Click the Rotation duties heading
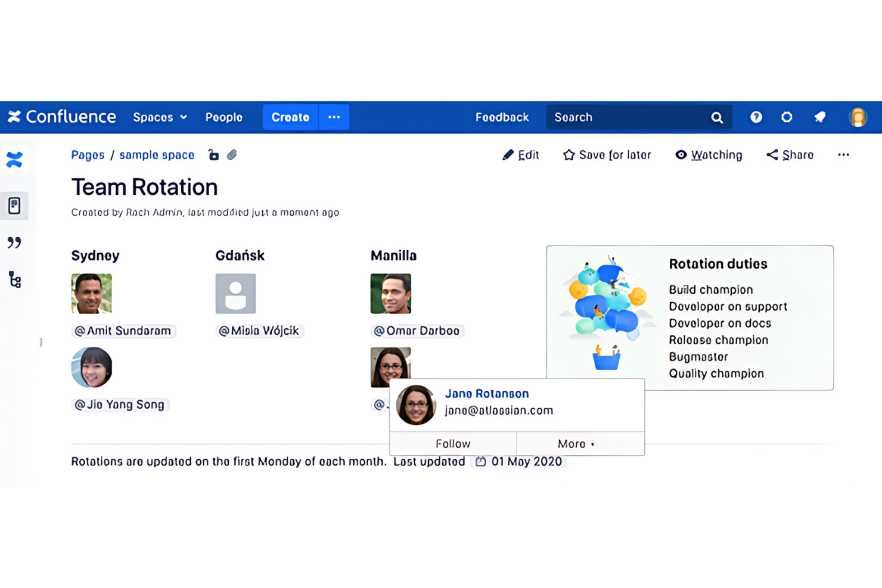882x588 pixels. coord(718,264)
